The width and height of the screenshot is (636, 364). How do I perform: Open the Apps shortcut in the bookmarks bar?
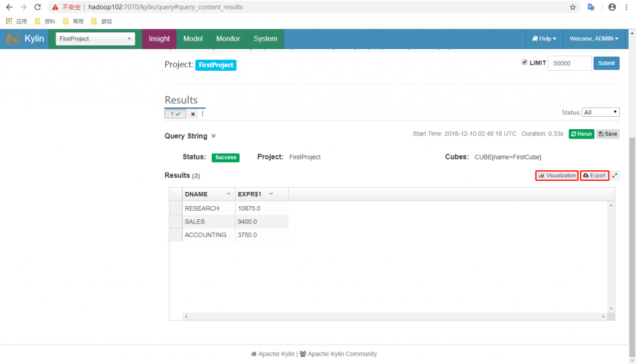click(x=16, y=21)
